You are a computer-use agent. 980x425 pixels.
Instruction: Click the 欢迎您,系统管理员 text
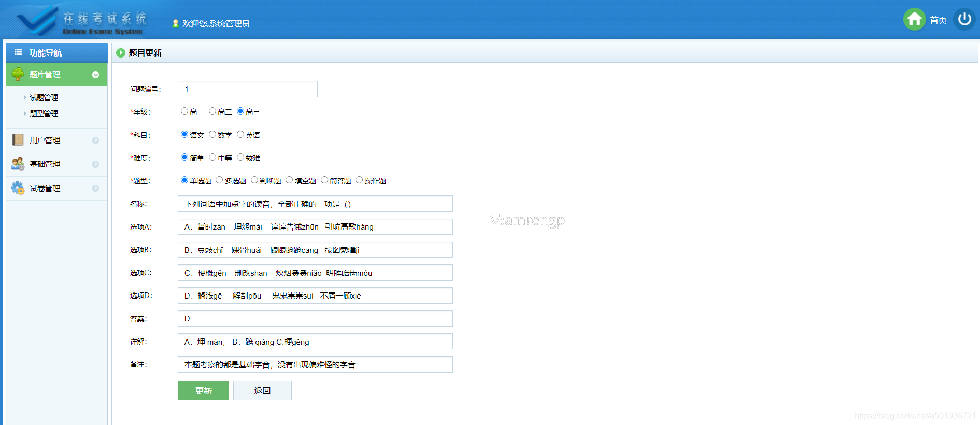tap(216, 24)
